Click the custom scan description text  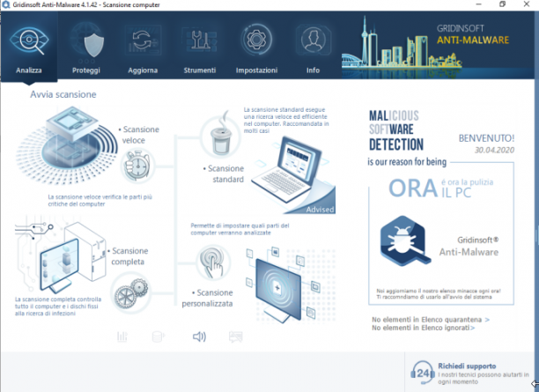coord(240,229)
